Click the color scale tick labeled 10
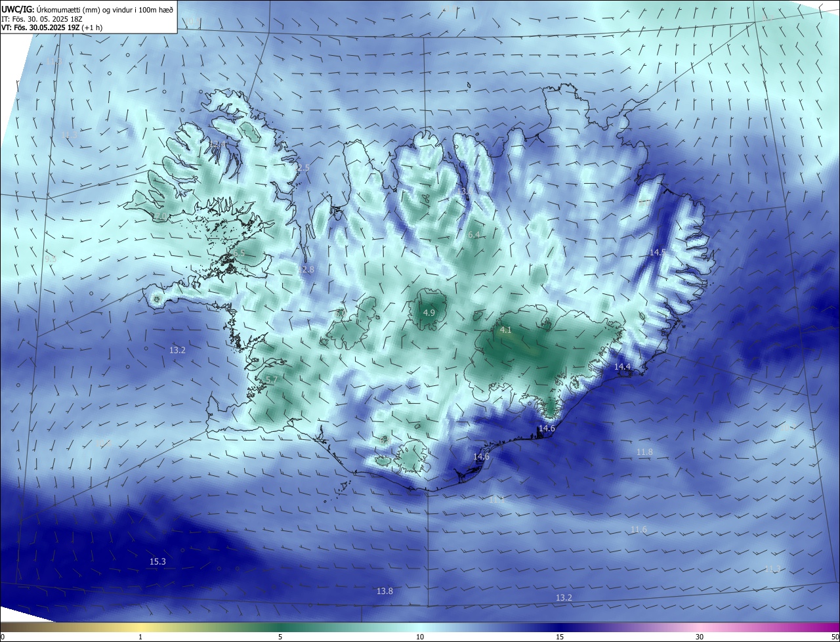This screenshot has height=642, width=840. [x=420, y=637]
